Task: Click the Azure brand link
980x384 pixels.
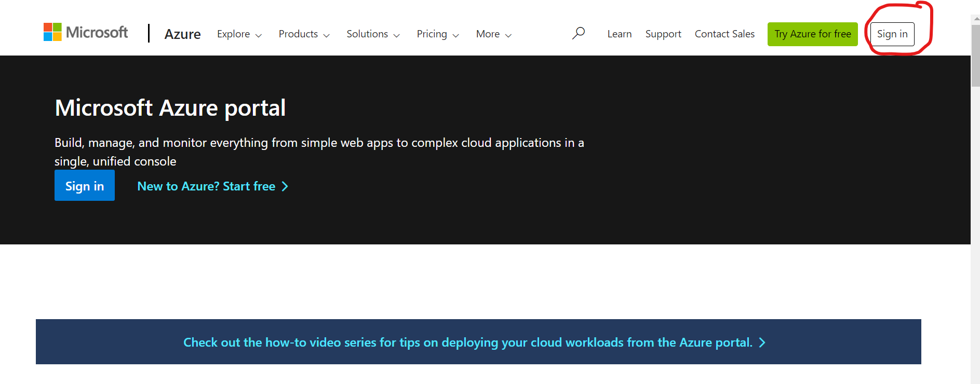Action: (182, 34)
